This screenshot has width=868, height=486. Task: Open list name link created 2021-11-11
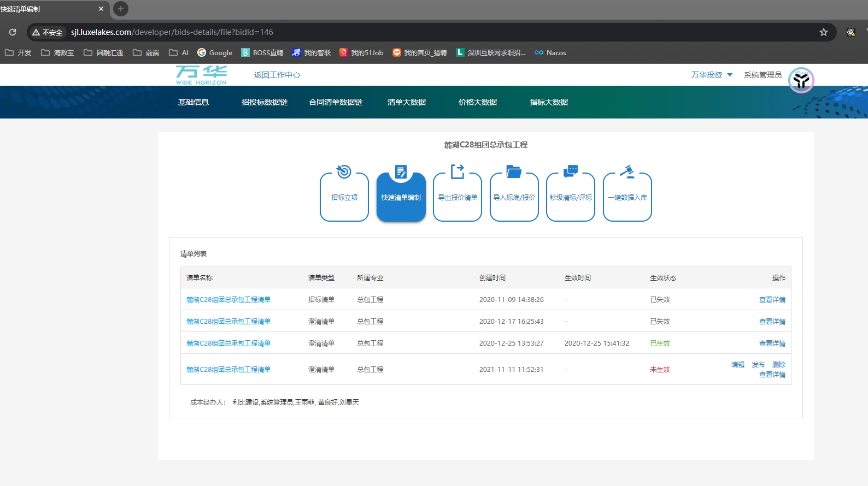[x=228, y=369]
